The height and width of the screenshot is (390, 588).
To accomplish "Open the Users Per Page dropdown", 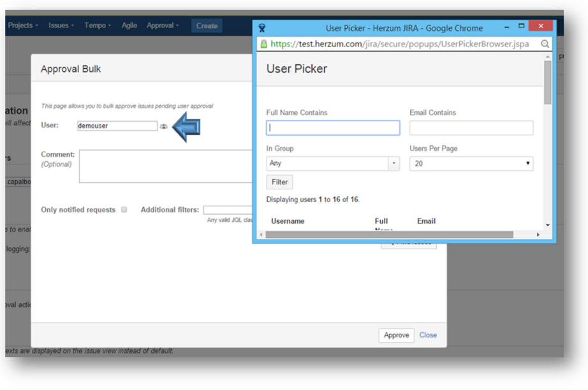I will point(471,164).
